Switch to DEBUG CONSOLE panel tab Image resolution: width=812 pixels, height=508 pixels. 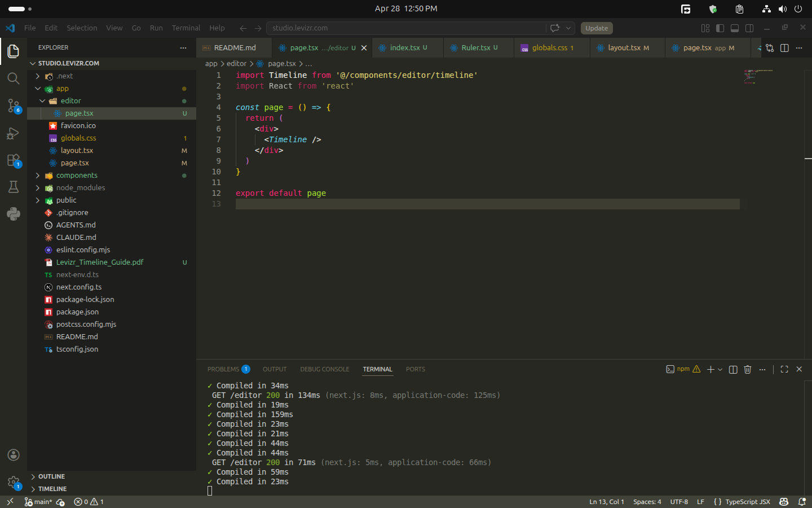click(325, 369)
